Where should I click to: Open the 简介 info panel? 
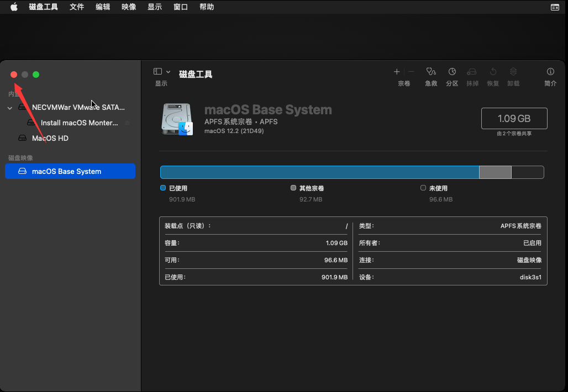coord(550,77)
